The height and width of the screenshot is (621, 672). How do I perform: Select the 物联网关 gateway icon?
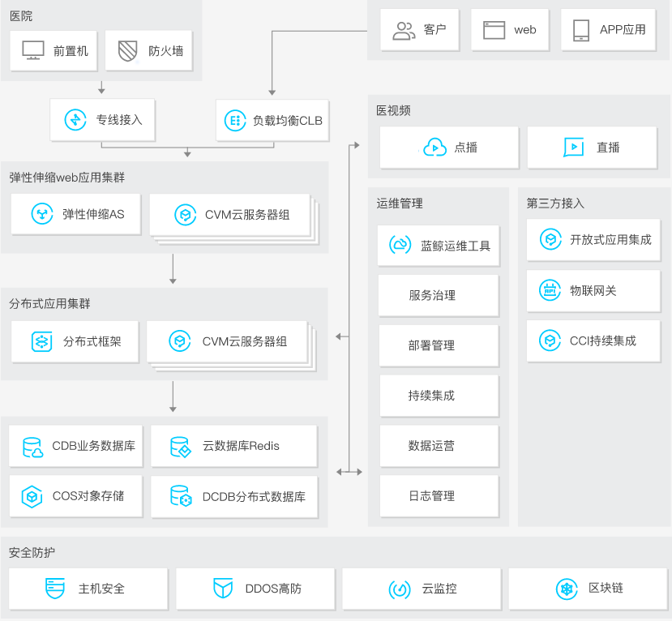(550, 290)
